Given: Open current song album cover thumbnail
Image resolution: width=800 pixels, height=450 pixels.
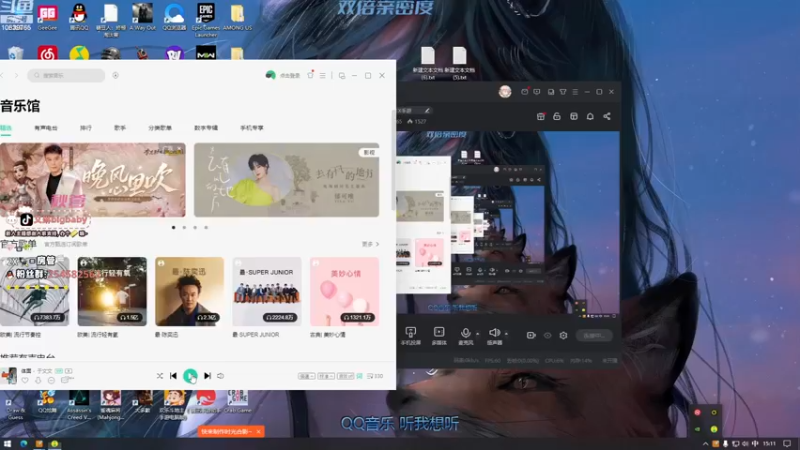Looking at the screenshot, I should point(9,376).
